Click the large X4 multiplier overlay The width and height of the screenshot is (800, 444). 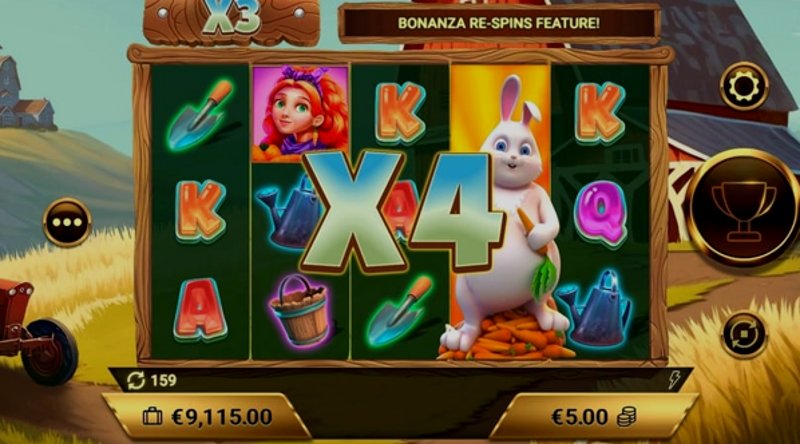tap(401, 211)
